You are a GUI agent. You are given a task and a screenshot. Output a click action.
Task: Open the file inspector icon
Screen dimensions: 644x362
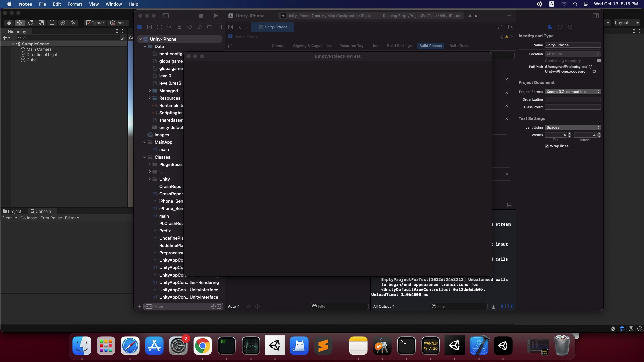550,27
